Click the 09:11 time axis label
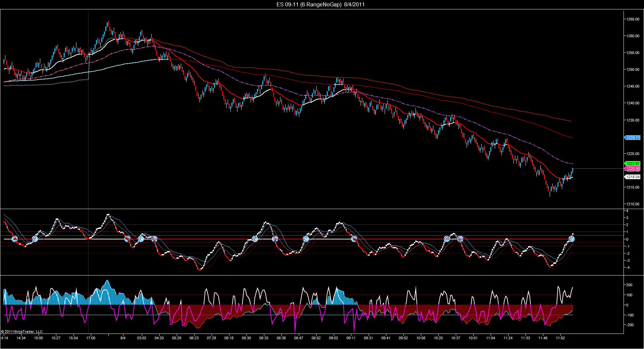 click(351, 338)
